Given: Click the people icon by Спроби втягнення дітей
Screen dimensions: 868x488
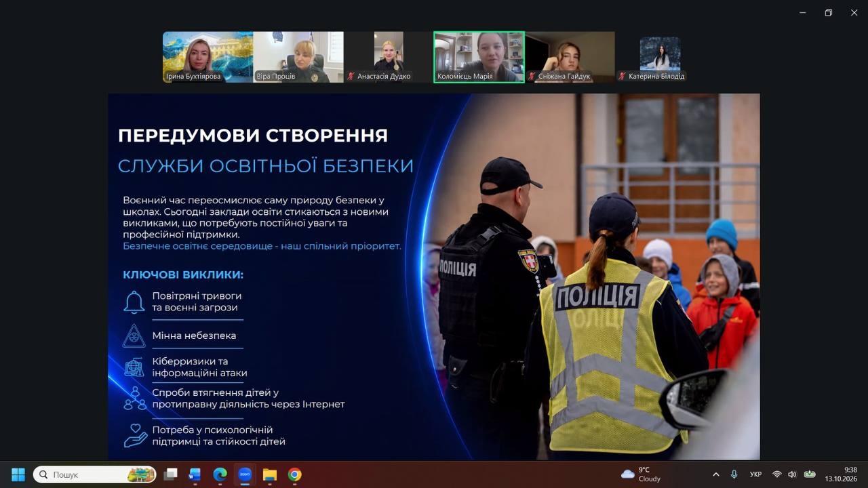Looking at the screenshot, I should pyautogui.click(x=135, y=399).
